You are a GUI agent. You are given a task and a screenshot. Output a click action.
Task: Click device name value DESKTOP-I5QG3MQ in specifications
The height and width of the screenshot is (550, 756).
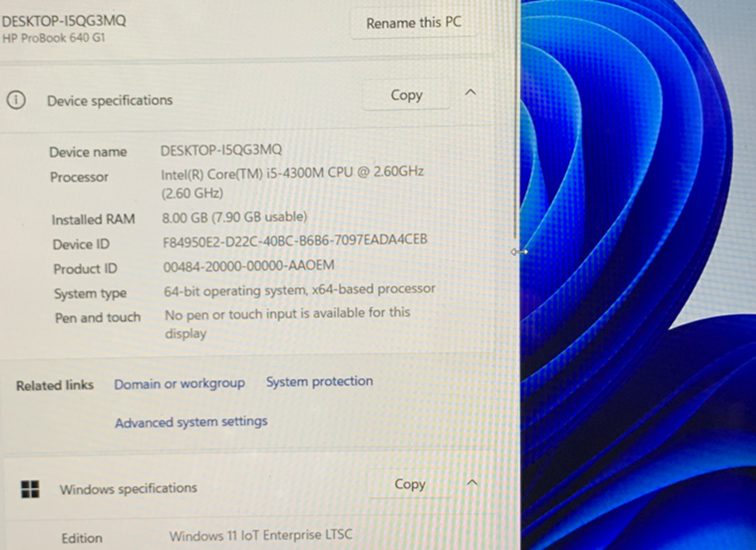coord(221,150)
